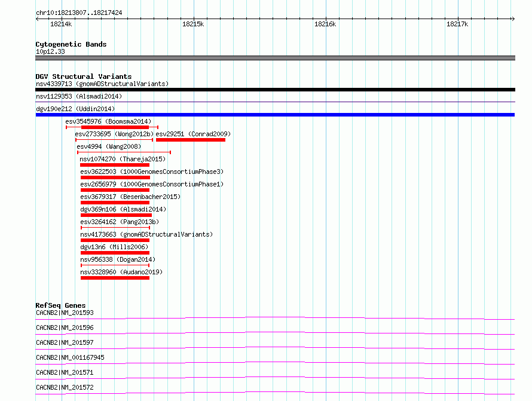The height and width of the screenshot is (401, 532).
Task: Click the 18215k ruler tick label
Action: (193, 24)
